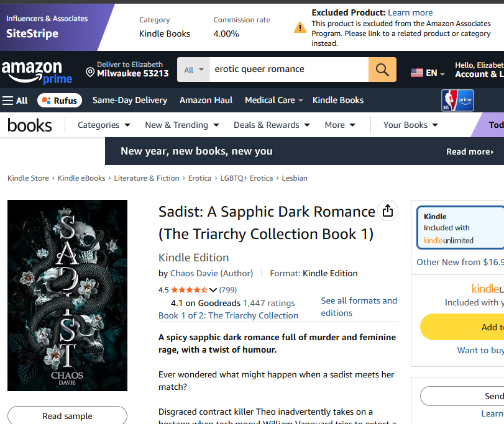Click the delivery location pin icon
504x424 pixels.
(x=90, y=73)
